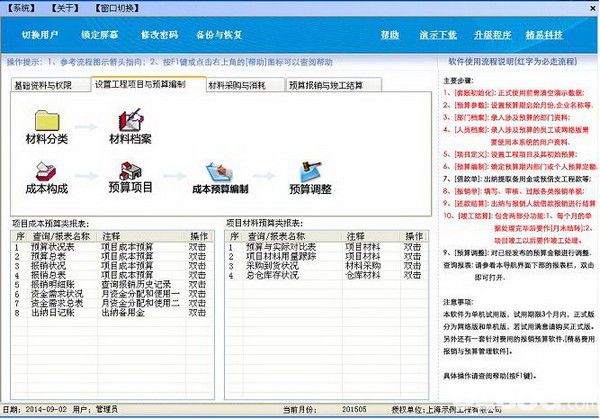This screenshot has width=600, height=419.
Task: Switch to 材料采购与消耗 tab
Action: [x=245, y=85]
